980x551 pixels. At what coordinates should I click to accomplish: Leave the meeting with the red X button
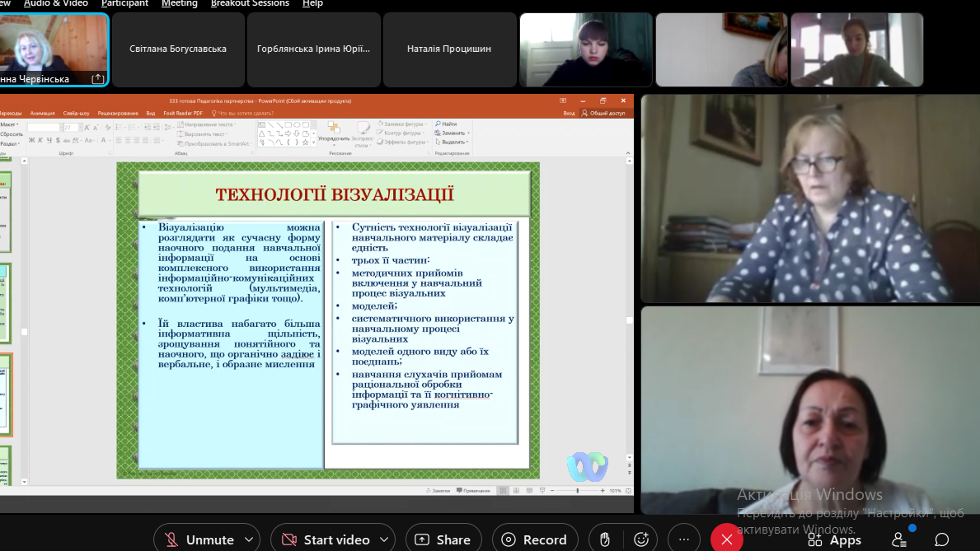point(726,539)
